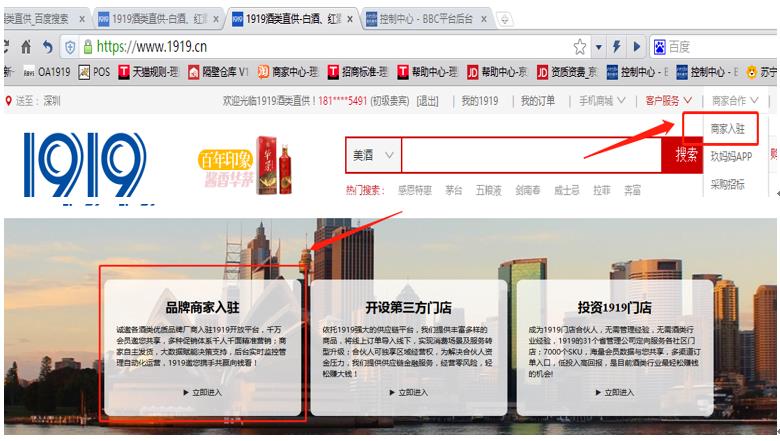
Task: Open the first 控制中心 bookmark
Action: pos(637,73)
